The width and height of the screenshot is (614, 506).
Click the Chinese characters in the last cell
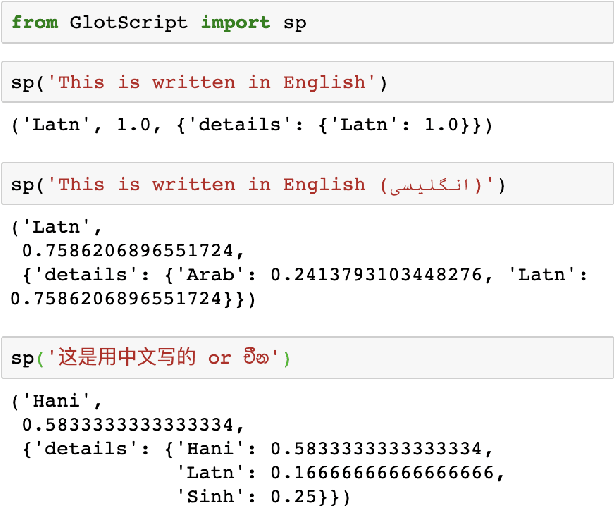(x=127, y=358)
